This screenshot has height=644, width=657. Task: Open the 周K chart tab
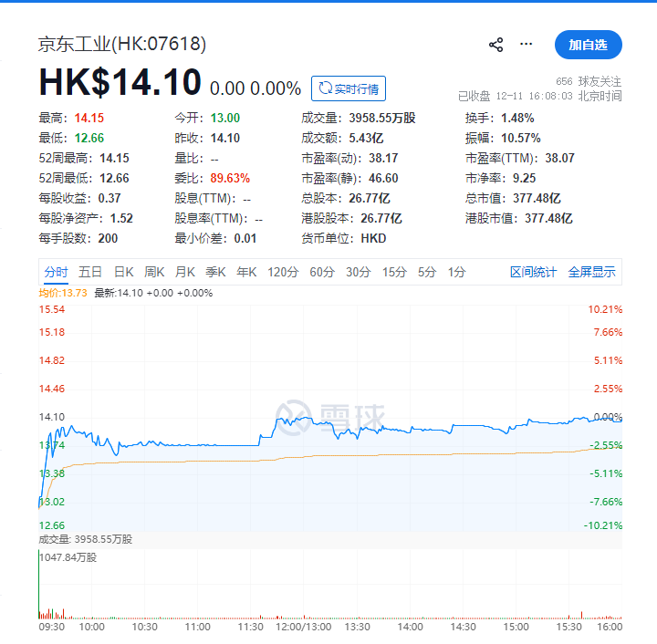tap(154, 272)
